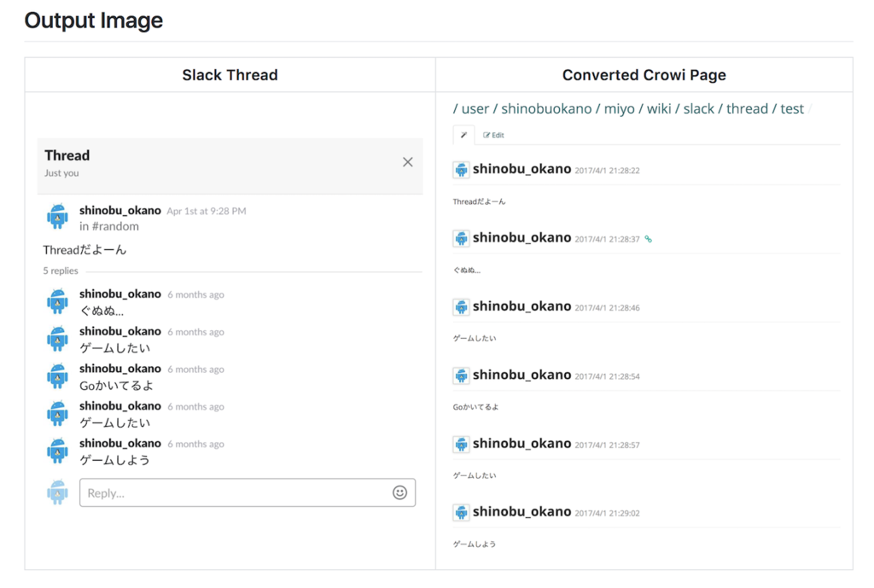Click into the Reply... message field

click(x=248, y=492)
